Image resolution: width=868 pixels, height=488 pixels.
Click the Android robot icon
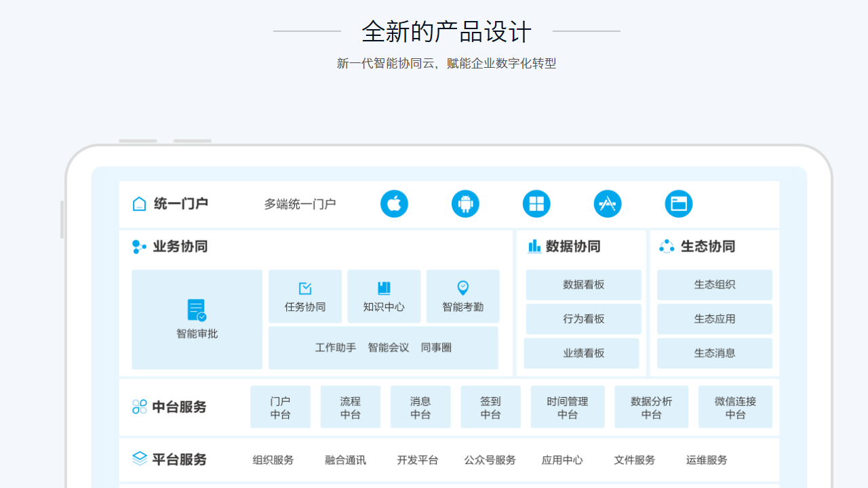(x=465, y=203)
